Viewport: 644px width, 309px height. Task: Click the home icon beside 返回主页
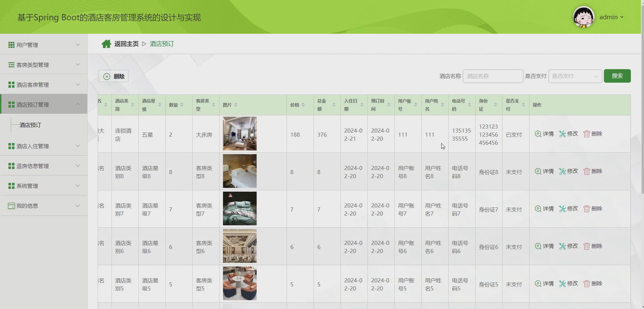[x=106, y=44]
